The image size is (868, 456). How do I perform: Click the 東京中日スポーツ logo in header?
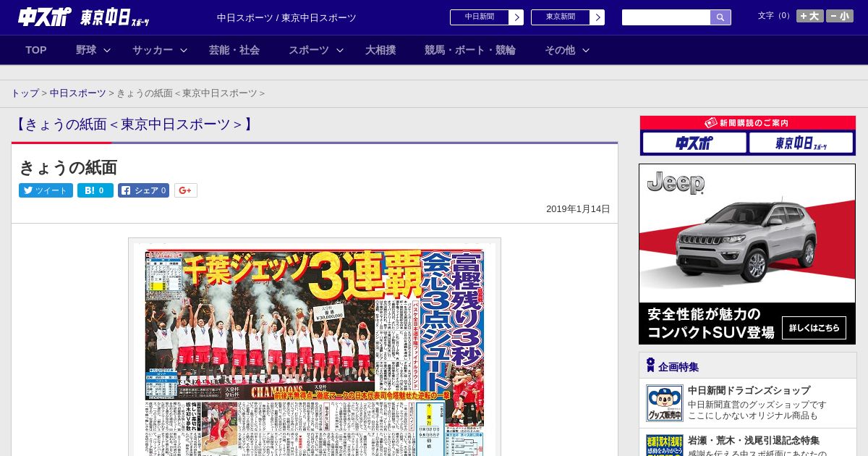[x=115, y=17]
